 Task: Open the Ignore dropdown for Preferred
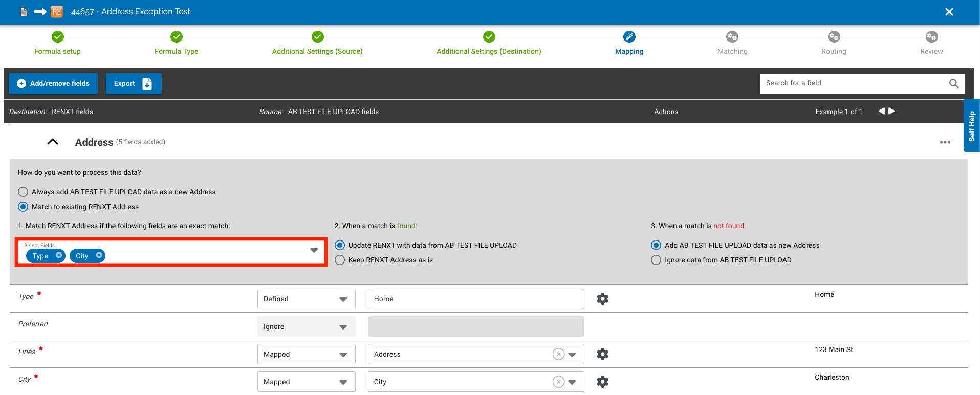point(306,326)
